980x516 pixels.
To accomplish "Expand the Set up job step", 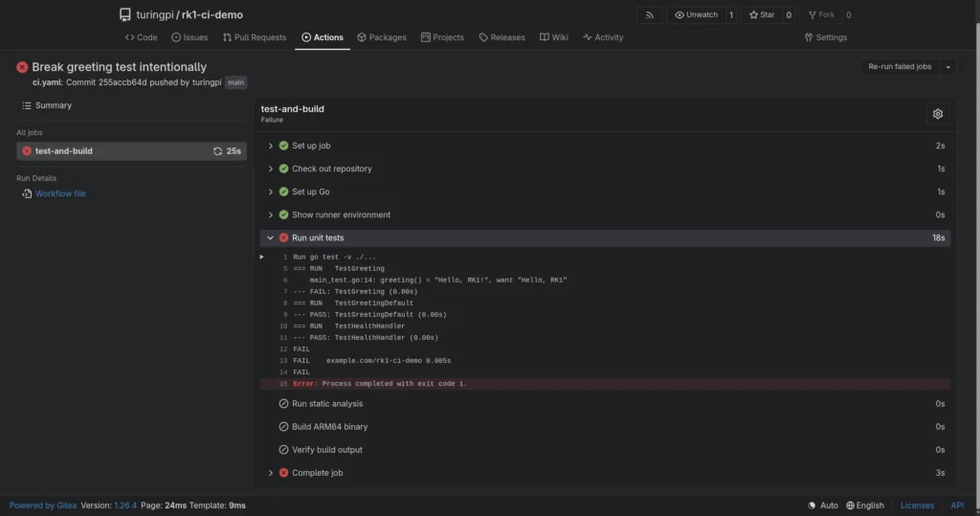I will tap(271, 146).
